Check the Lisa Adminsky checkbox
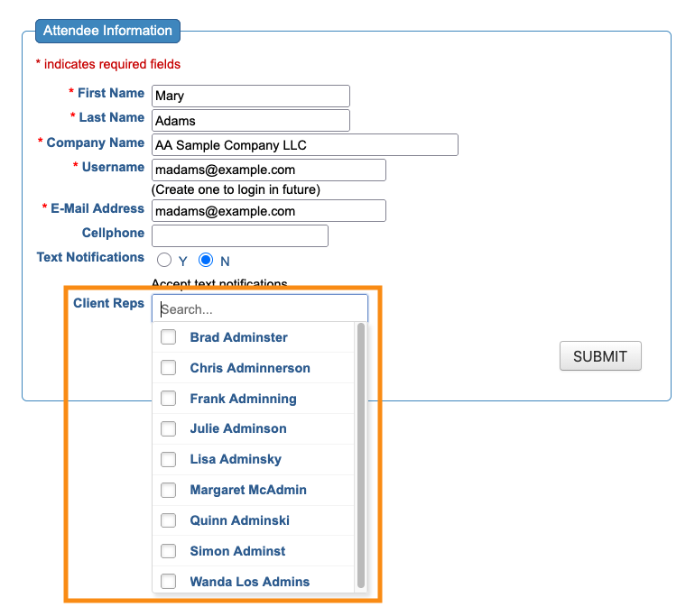Image resolution: width=695 pixels, height=616 pixels. pos(168,459)
